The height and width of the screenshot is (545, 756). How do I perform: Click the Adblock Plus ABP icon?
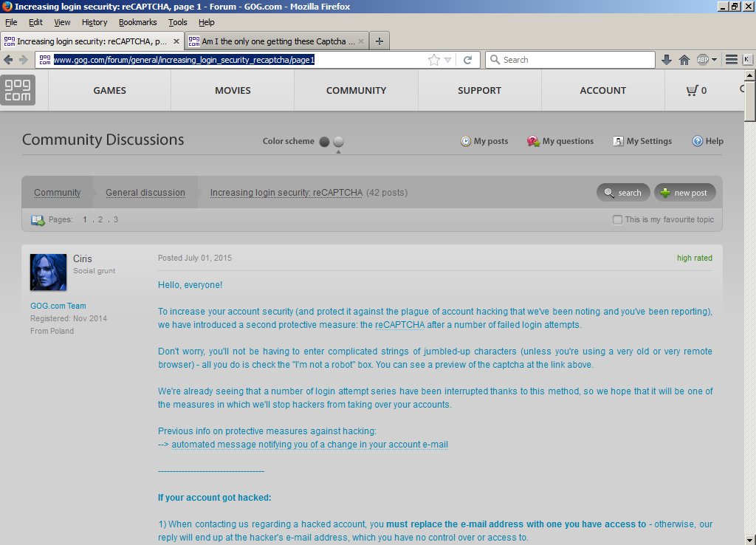pyautogui.click(x=703, y=60)
